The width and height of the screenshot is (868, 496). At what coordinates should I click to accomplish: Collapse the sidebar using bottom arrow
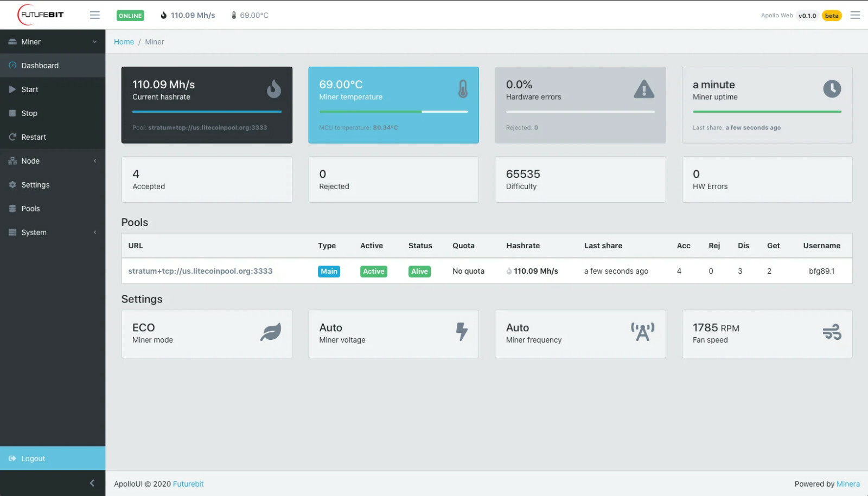click(x=92, y=483)
